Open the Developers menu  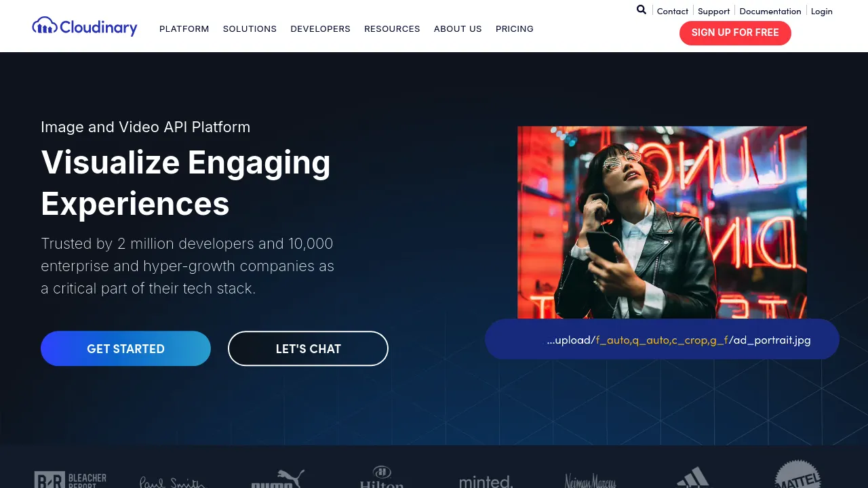321,29
